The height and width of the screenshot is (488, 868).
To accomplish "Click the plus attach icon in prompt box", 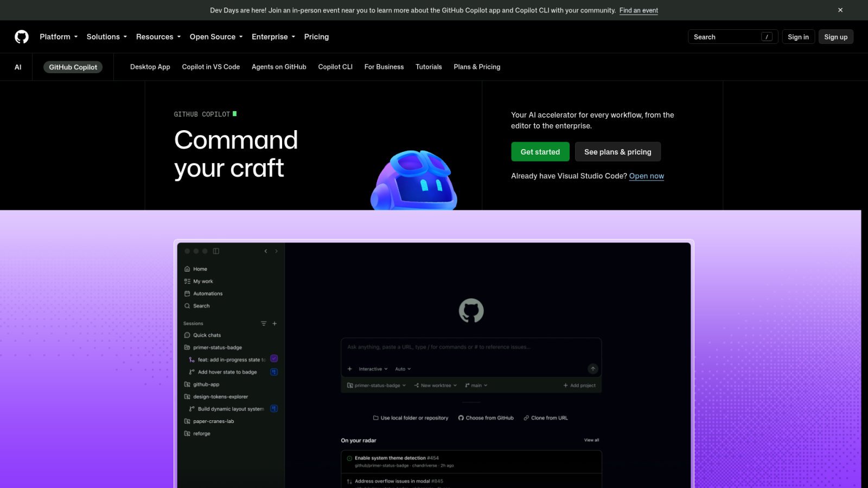I will click(349, 369).
